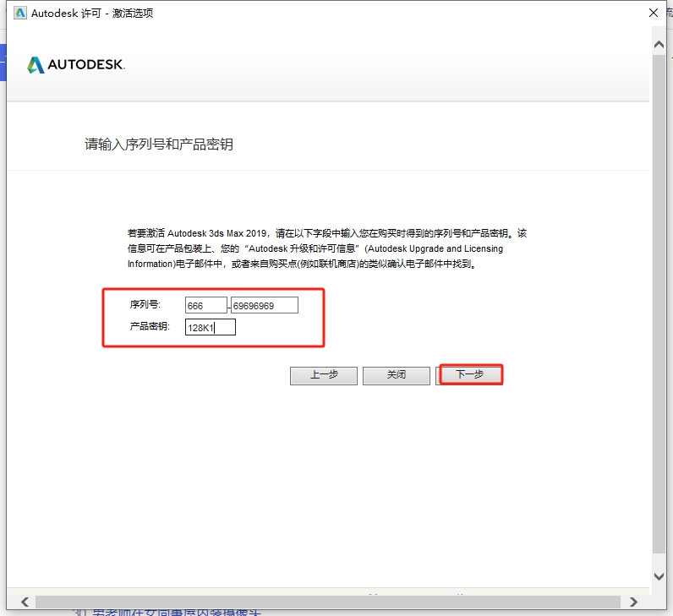Click the horizontal scrollbar thumb
Image resolution: width=673 pixels, height=616 pixels.
coord(328,602)
